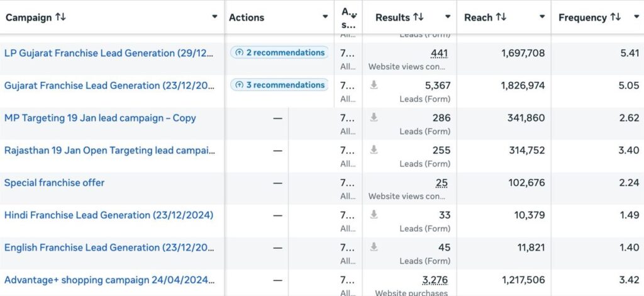Click download icon beside 45 leads result
This screenshot has height=296, width=644.
point(374,248)
